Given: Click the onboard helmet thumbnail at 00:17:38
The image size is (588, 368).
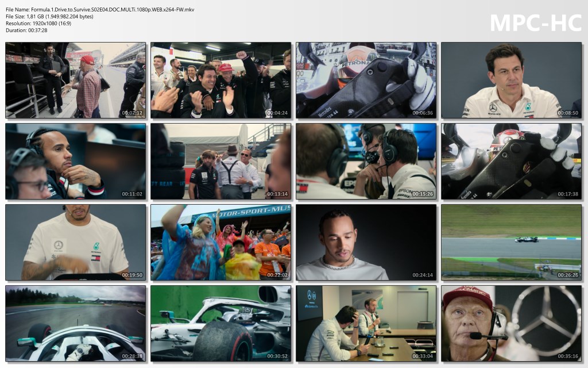Looking at the screenshot, I should [511, 161].
